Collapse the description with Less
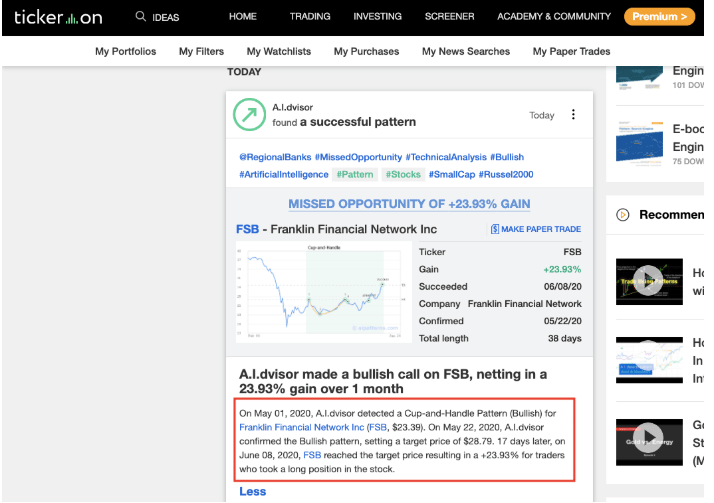Viewport: 714px width, 503px height. [252, 491]
